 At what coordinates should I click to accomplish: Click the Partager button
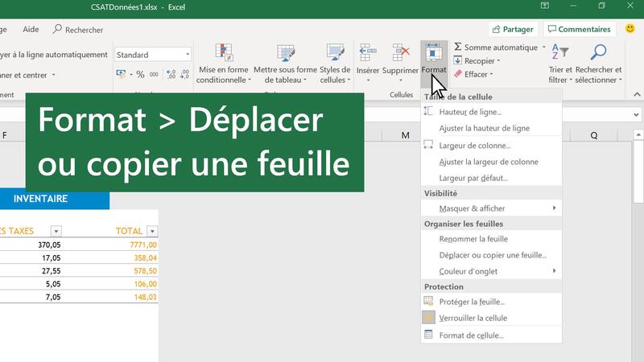pos(513,30)
